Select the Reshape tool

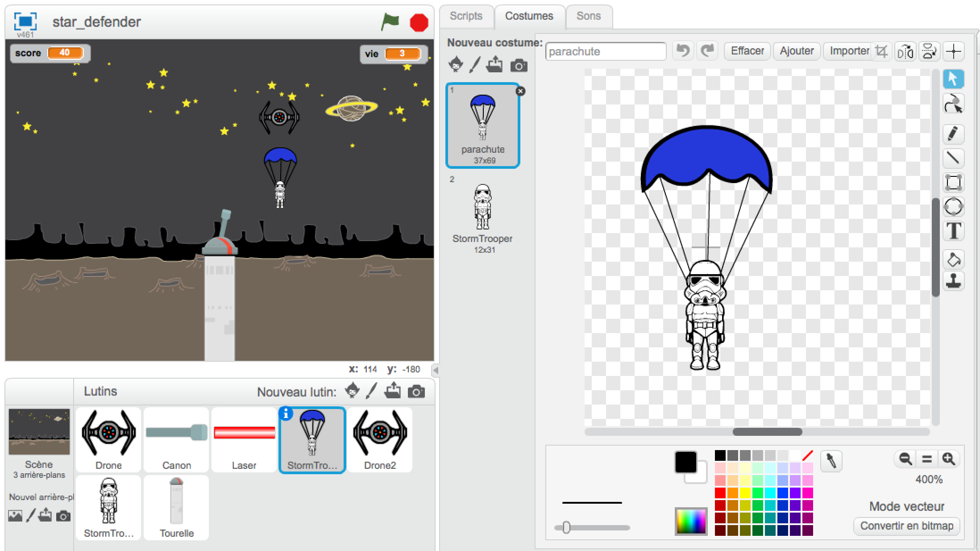pyautogui.click(x=953, y=104)
